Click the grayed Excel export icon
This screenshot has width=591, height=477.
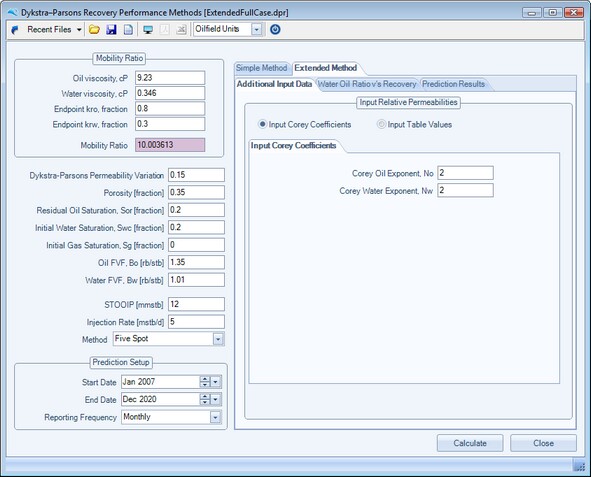tap(181, 29)
